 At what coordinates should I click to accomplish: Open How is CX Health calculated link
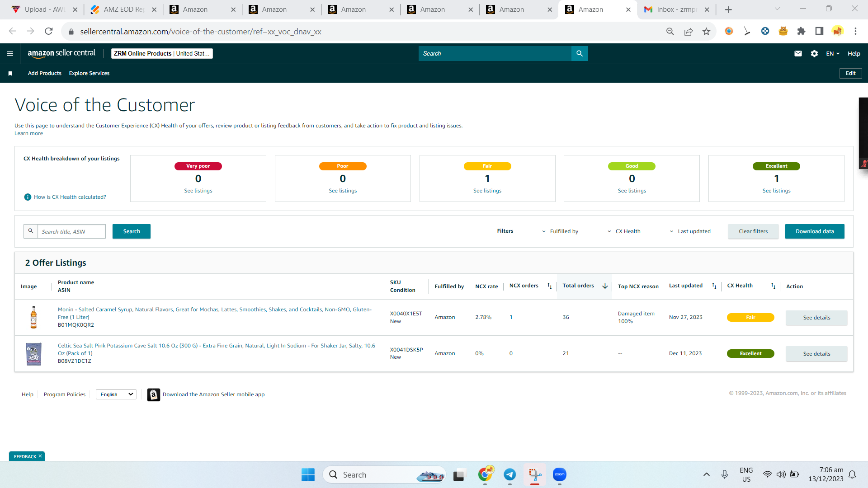(x=70, y=197)
